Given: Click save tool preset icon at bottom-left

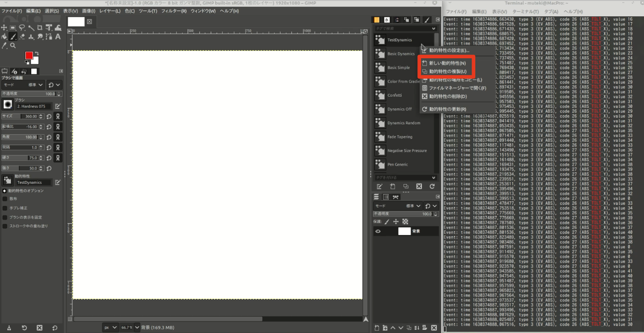Looking at the screenshot, I should (x=9, y=328).
